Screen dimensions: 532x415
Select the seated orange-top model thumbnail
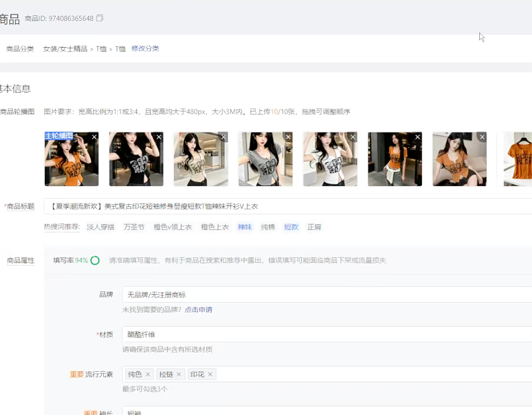point(460,159)
